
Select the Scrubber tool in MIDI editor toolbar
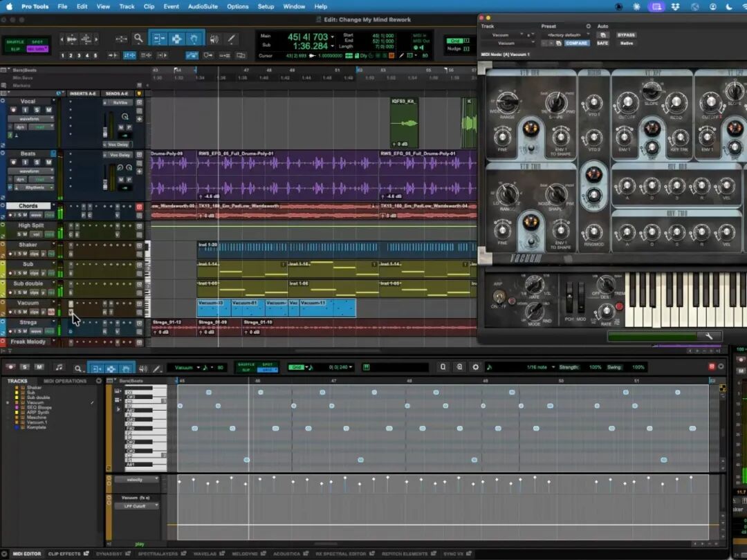point(143,368)
